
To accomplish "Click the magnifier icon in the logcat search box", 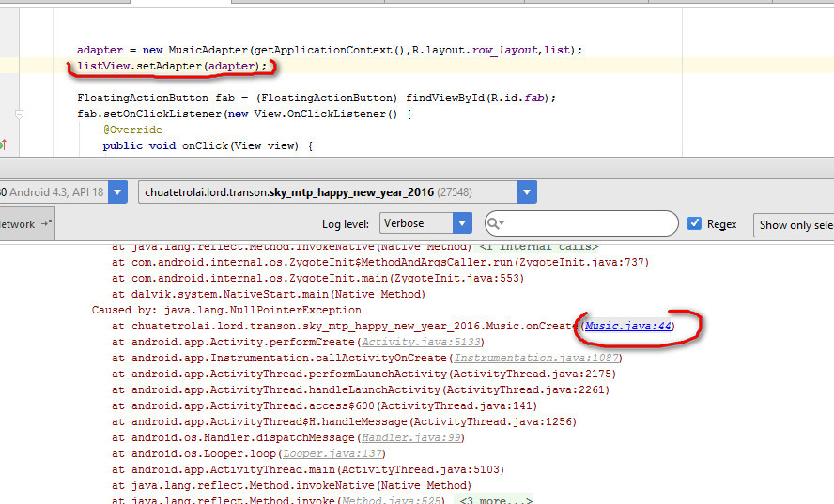I will [x=495, y=224].
